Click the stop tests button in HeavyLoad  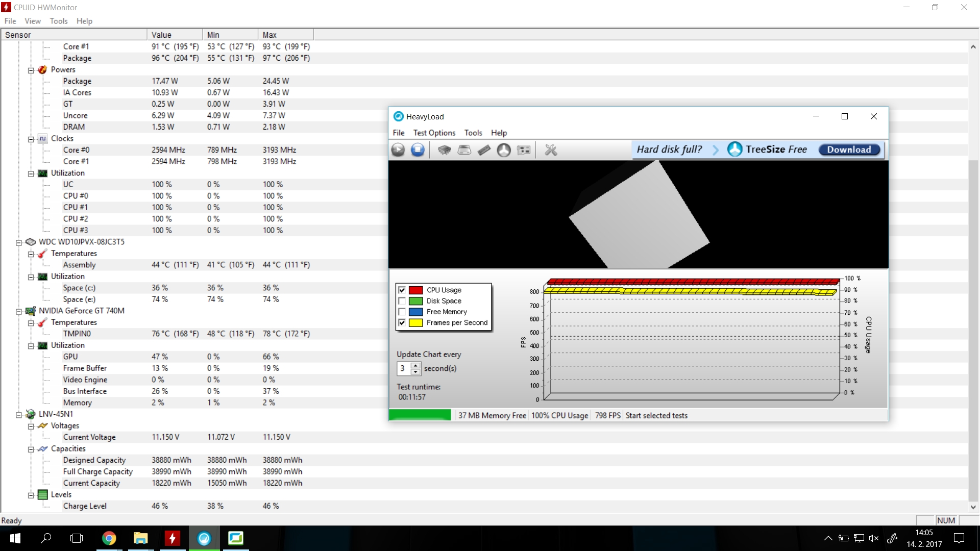pos(418,150)
